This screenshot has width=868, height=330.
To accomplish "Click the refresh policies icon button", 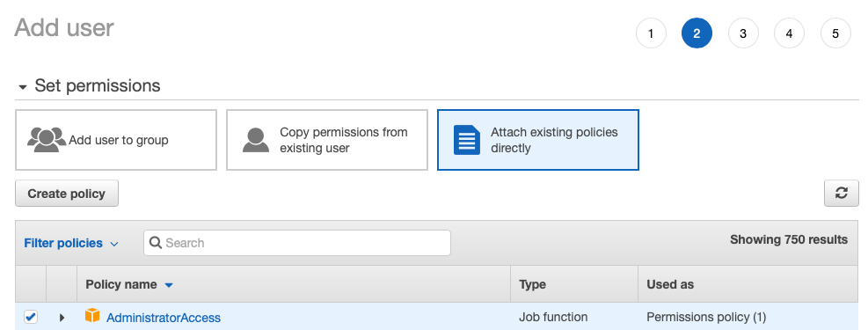I will [841, 194].
